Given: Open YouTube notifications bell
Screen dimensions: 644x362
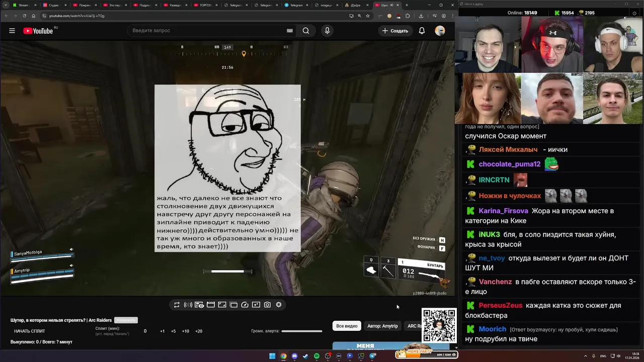Looking at the screenshot, I should point(422,31).
